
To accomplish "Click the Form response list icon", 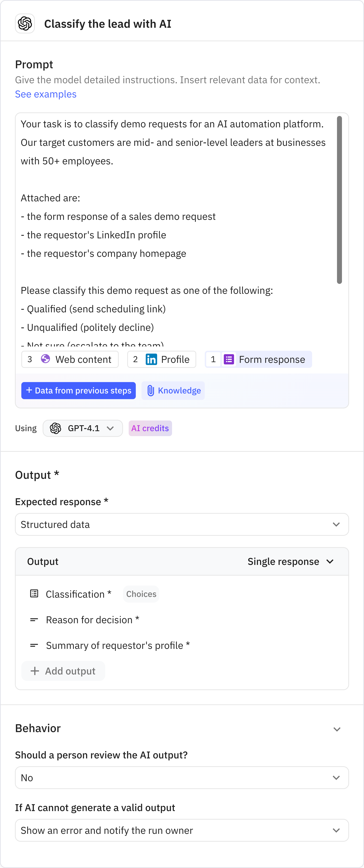I will tap(229, 359).
